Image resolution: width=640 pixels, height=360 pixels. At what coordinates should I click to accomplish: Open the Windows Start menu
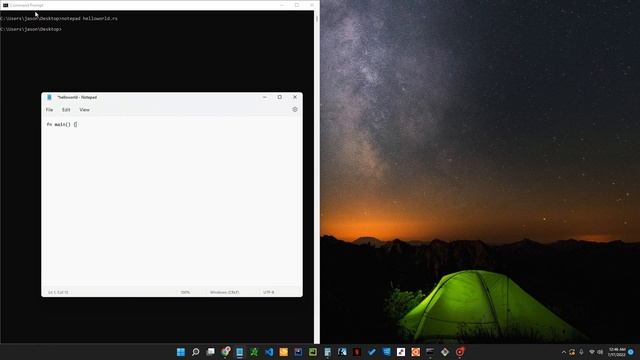pyautogui.click(x=181, y=352)
